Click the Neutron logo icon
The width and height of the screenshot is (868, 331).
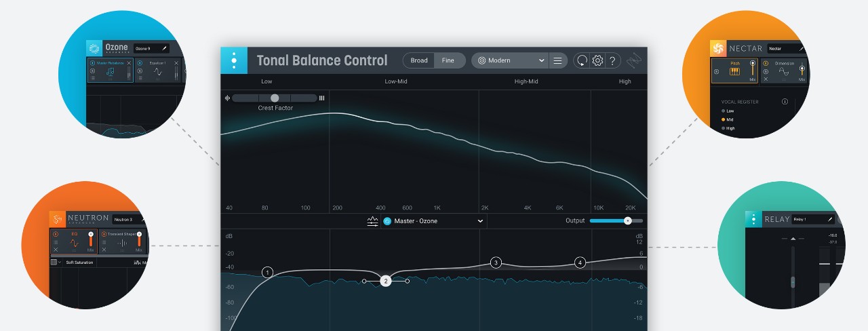tap(57, 219)
